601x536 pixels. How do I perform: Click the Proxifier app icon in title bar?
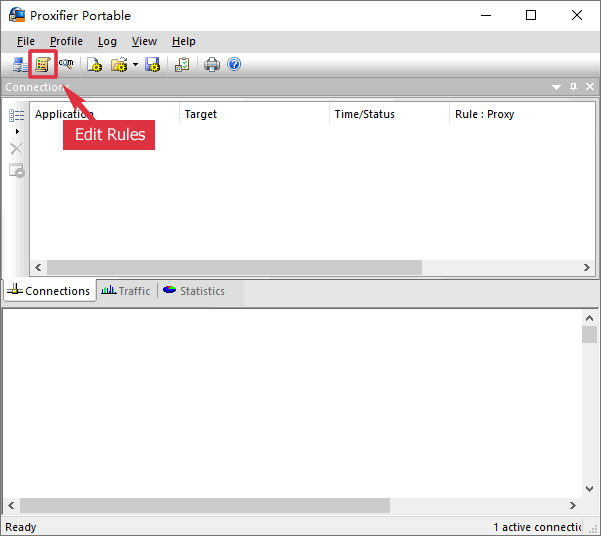click(x=17, y=15)
